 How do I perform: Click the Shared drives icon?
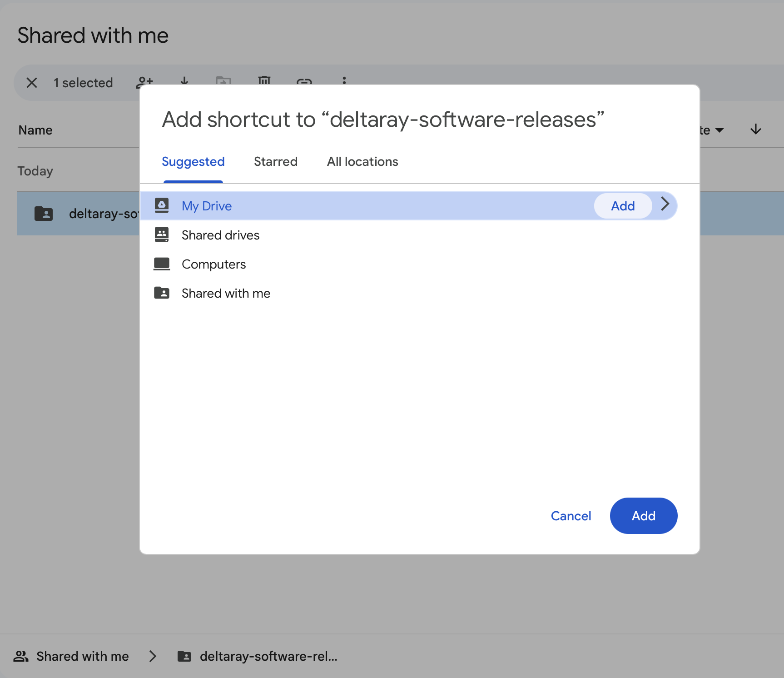point(162,234)
